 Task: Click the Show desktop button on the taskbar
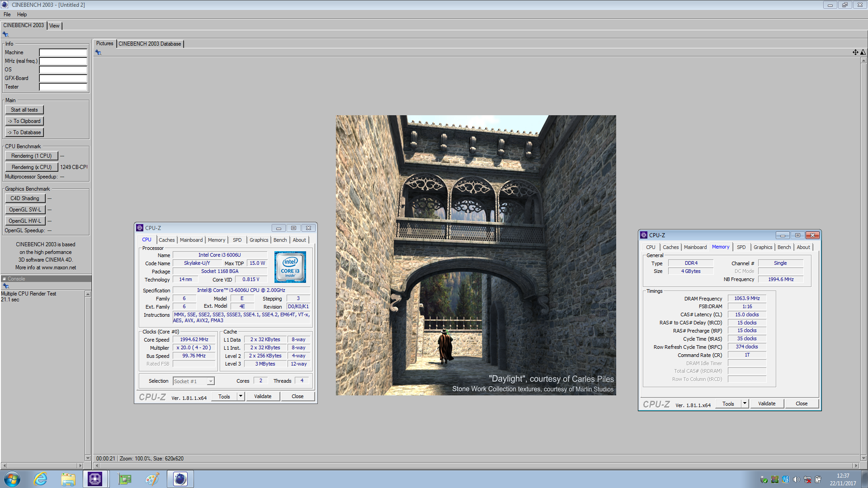(x=864, y=479)
